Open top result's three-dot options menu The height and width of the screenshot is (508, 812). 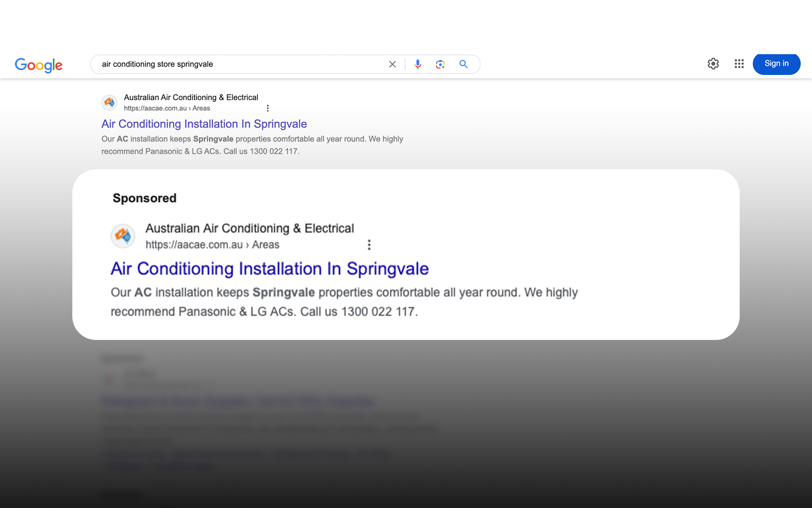268,108
